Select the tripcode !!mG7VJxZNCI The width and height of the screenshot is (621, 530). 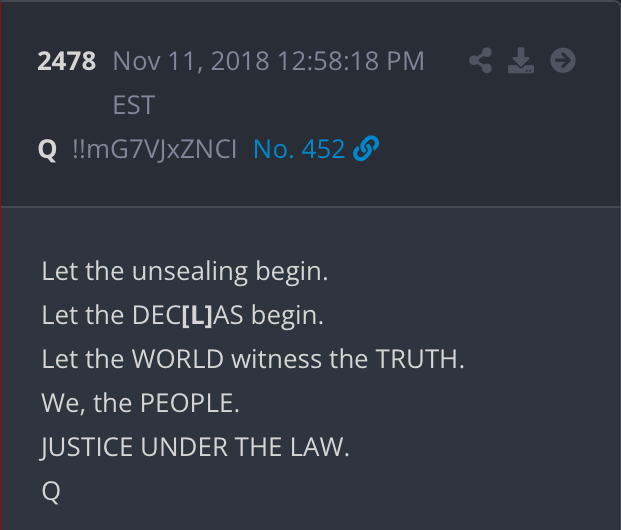pyautogui.click(x=154, y=149)
